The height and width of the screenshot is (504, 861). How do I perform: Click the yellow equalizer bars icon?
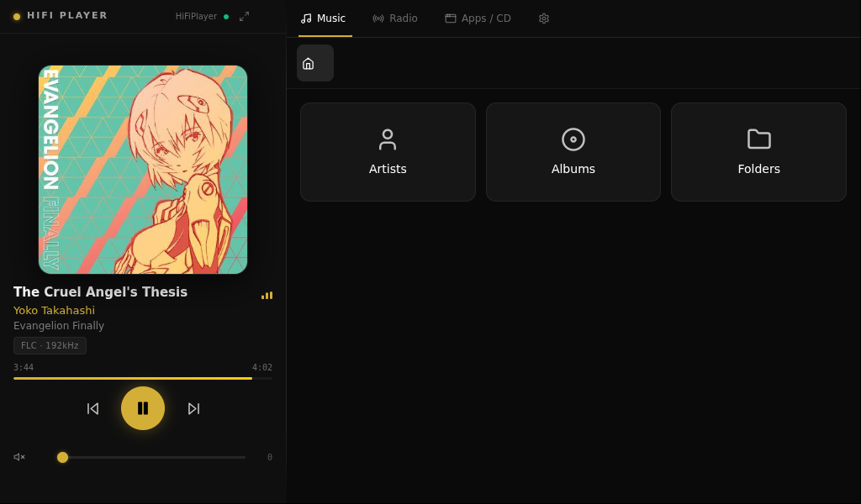pos(267,296)
